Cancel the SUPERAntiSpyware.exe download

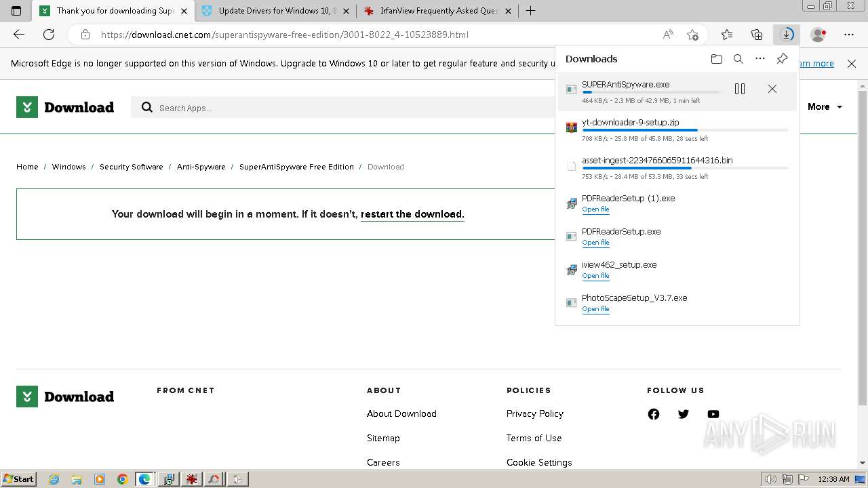pos(772,89)
